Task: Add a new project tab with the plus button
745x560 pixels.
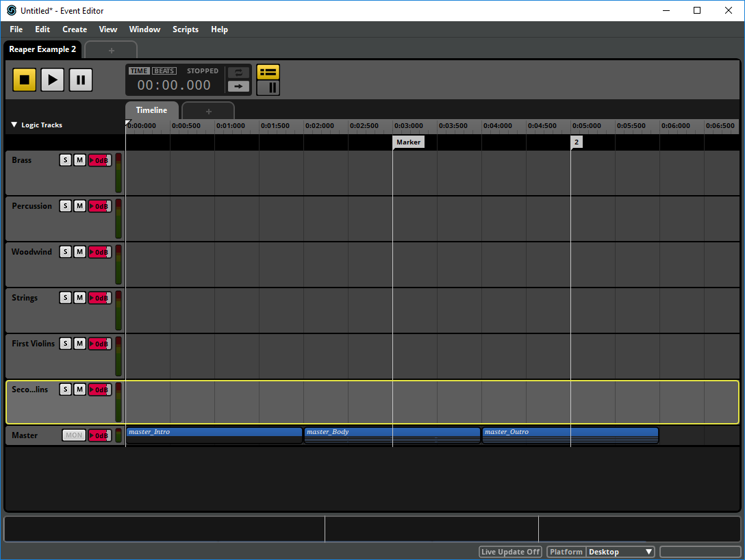Action: tap(111, 49)
